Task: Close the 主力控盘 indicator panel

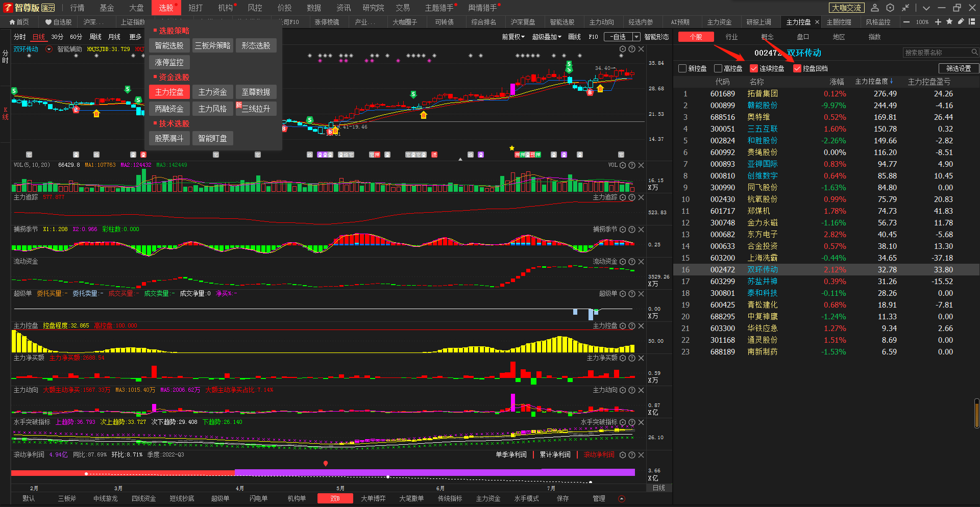Action: coord(641,326)
